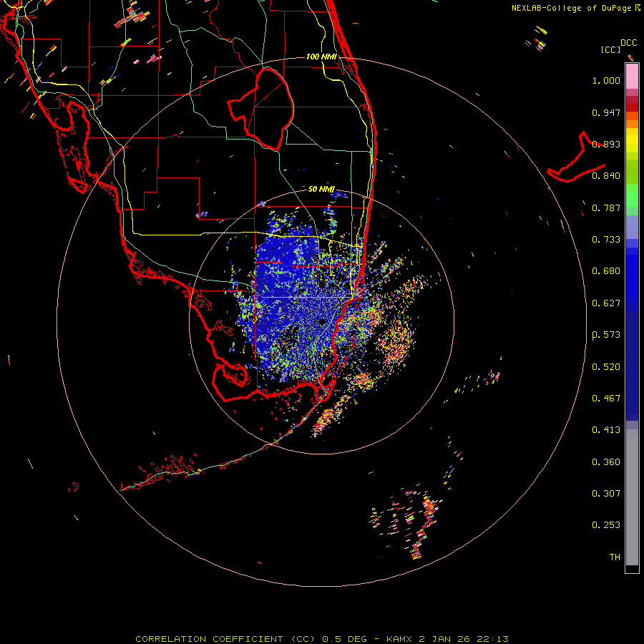Click the [CC] label beside the legend

pos(610,49)
